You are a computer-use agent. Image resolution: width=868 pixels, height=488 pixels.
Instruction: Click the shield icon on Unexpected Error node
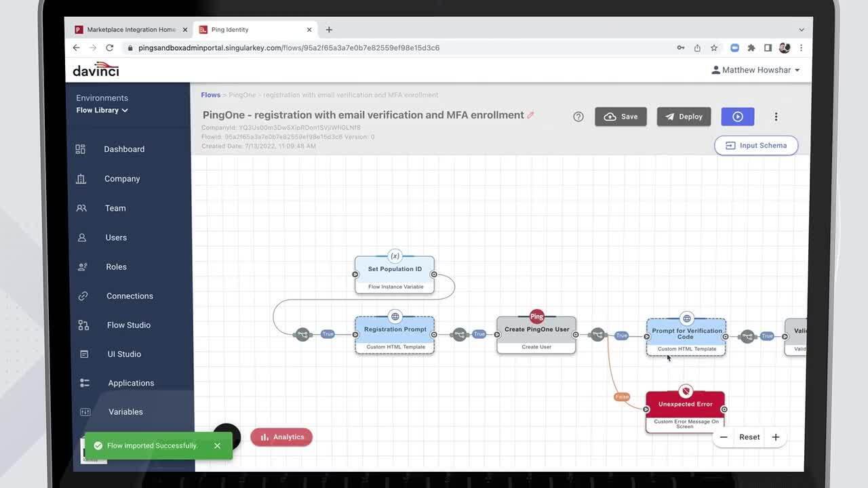(x=686, y=391)
